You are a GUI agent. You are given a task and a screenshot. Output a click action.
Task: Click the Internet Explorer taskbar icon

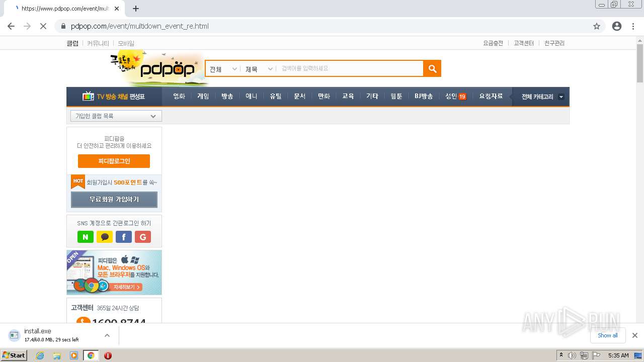40,355
